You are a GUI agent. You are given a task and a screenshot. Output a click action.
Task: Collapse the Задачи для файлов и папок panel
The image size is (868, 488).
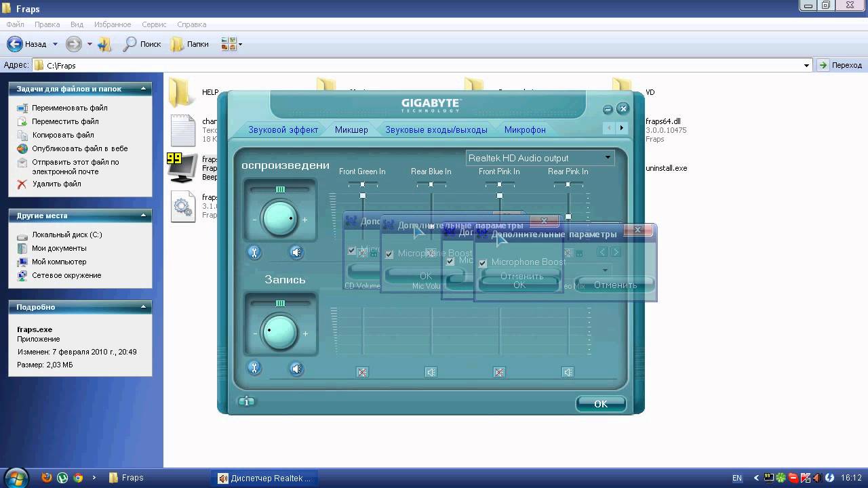pos(143,89)
